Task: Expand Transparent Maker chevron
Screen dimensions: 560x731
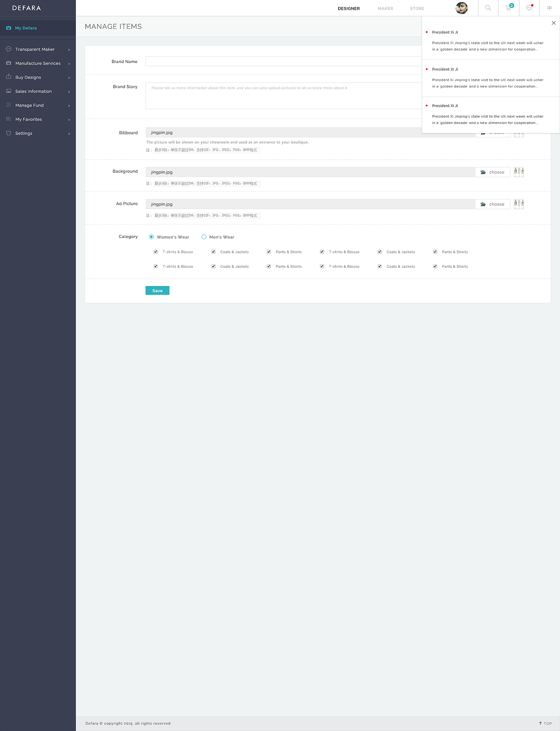Action: coord(69,49)
